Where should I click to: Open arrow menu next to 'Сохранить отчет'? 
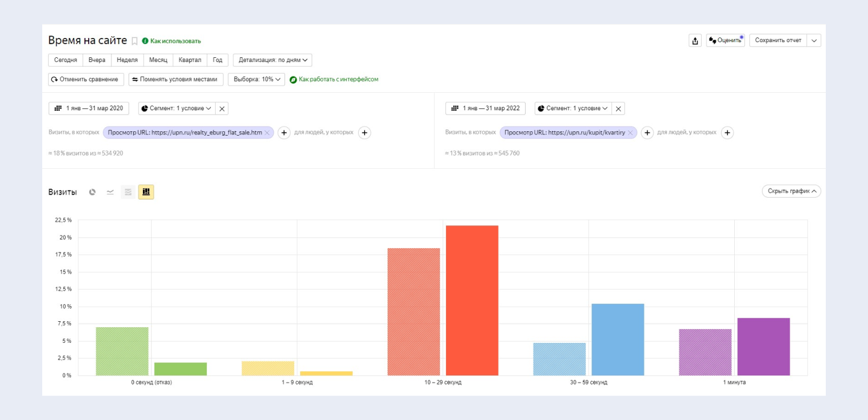pos(814,40)
